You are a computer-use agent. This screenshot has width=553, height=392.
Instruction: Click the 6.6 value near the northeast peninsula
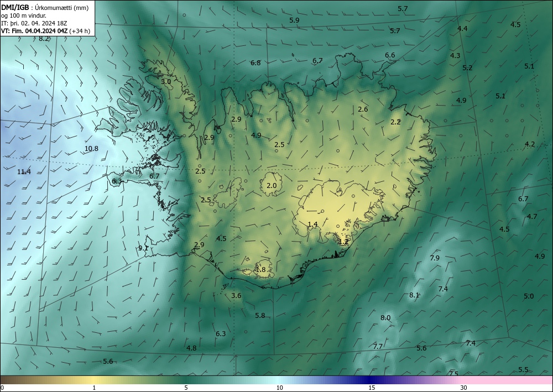tap(390, 55)
